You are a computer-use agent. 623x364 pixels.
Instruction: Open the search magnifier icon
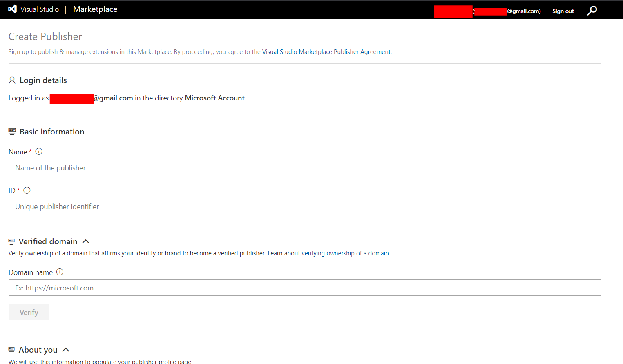click(x=592, y=11)
